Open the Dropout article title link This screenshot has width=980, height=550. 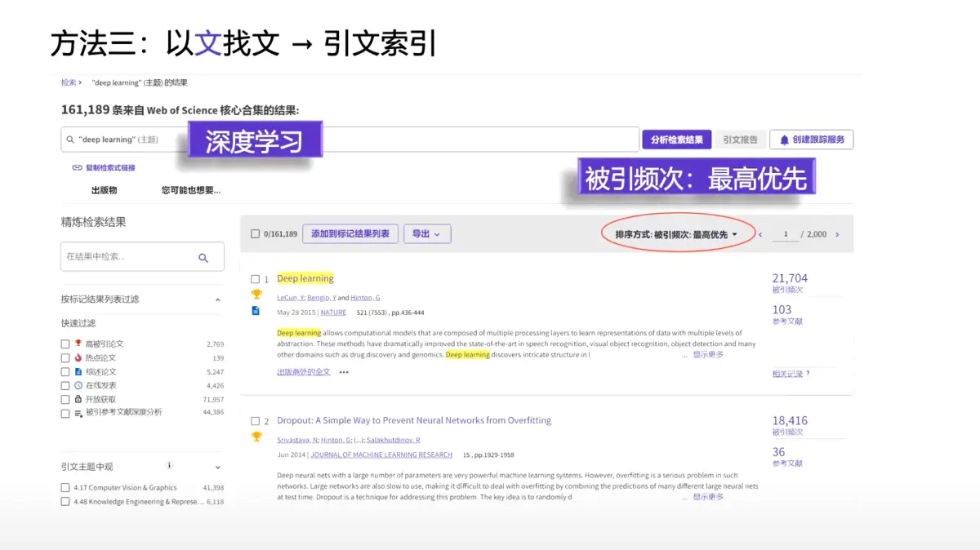pos(414,420)
